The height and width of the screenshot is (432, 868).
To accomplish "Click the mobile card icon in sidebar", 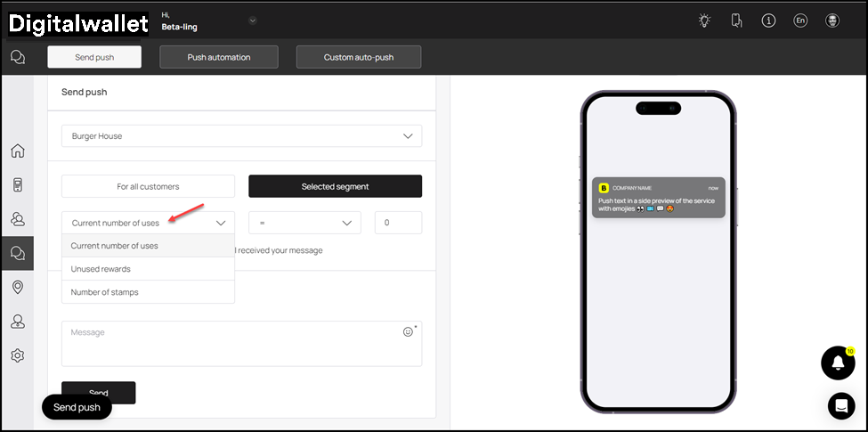I will pyautogui.click(x=17, y=185).
